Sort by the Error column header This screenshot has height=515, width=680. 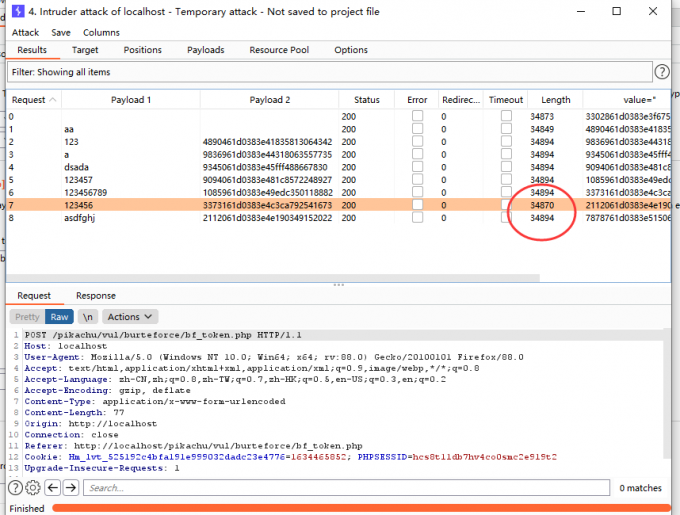point(417,100)
